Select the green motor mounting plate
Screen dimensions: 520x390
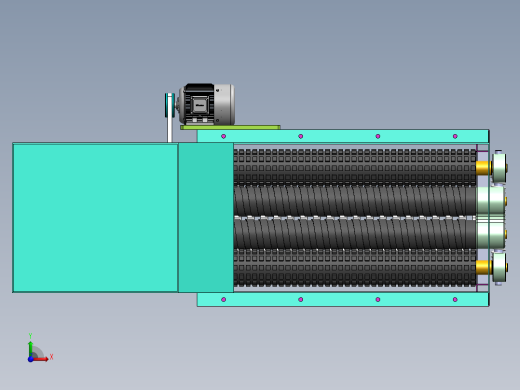230,127
